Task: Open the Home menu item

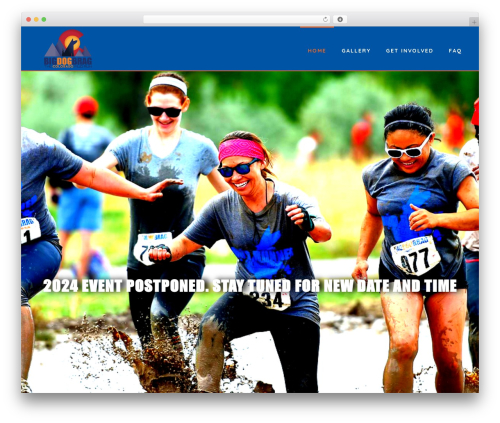Action: (316, 51)
